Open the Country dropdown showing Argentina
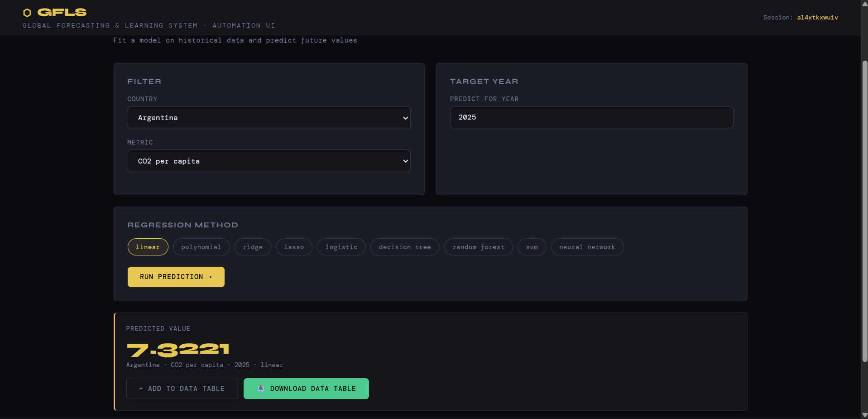868x419 pixels. [269, 118]
